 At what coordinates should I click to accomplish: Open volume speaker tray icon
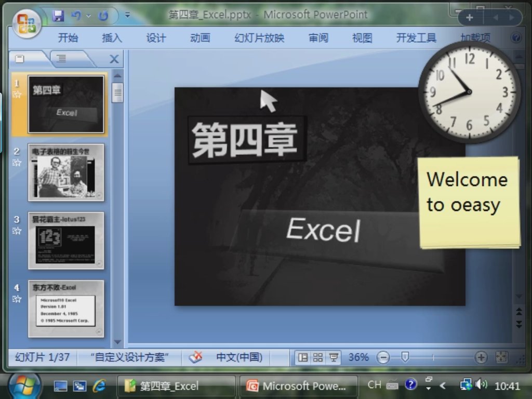click(x=482, y=384)
